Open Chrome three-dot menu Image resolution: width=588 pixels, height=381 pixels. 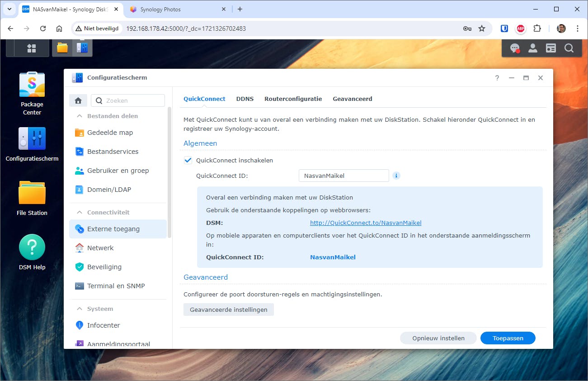[578, 29]
